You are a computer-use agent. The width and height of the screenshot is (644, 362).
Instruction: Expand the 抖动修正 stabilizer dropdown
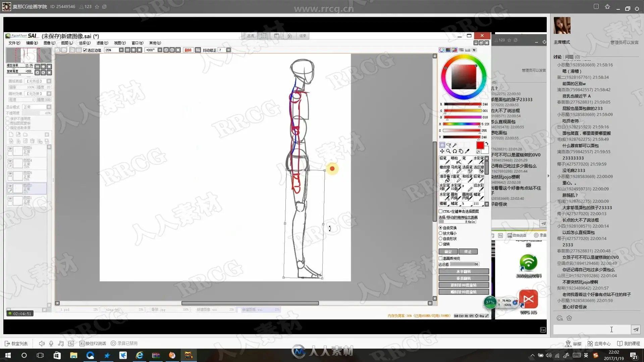point(228,50)
